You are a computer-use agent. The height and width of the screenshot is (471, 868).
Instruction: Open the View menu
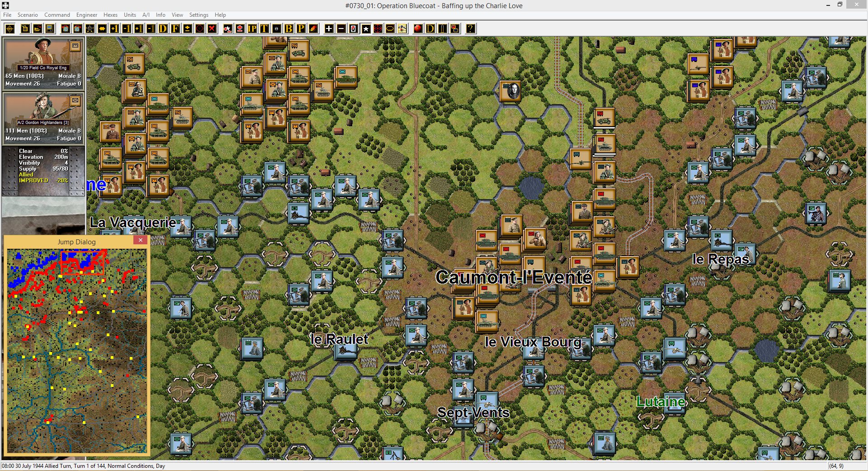177,15
